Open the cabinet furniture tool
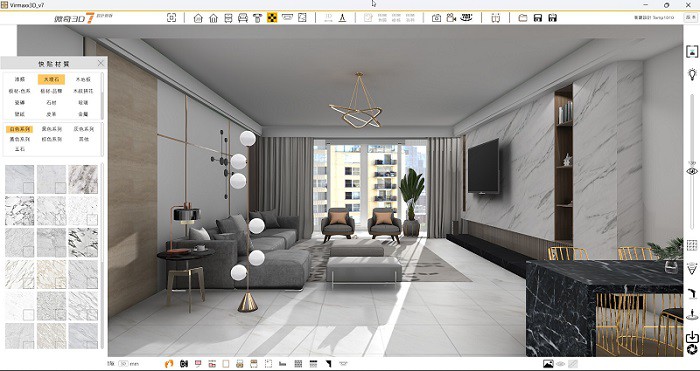Viewport: 700px width, 371px height. pos(228,18)
